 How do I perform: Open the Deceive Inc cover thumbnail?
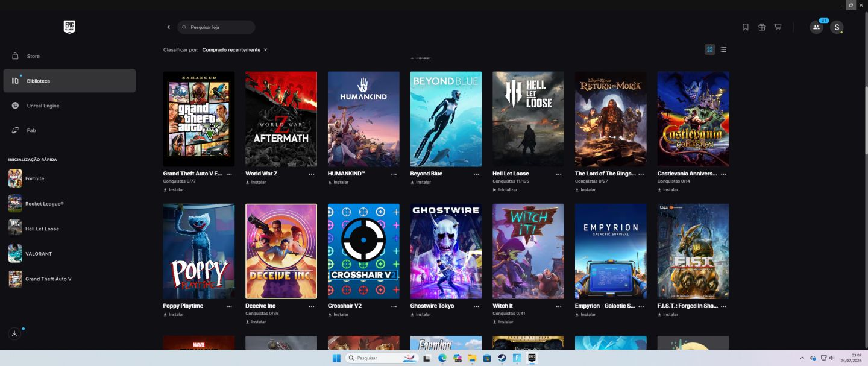(x=281, y=251)
